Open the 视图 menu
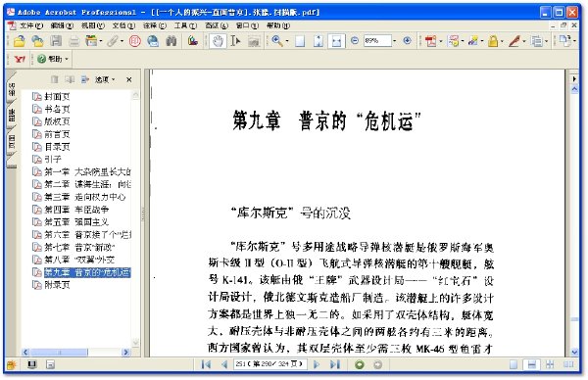Screen dimensions: 588x380 [x=93, y=25]
